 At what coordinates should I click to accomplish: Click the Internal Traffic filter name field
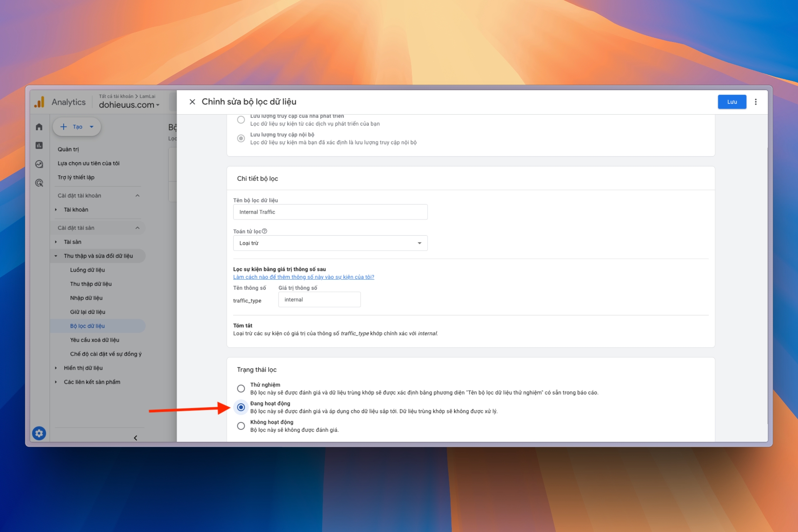point(330,212)
